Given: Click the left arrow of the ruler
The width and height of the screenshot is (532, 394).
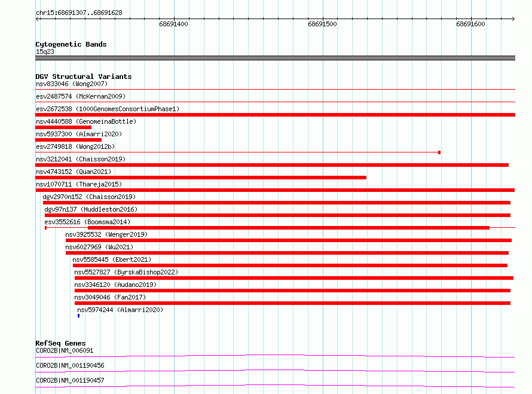Looking at the screenshot, I should point(37,19).
